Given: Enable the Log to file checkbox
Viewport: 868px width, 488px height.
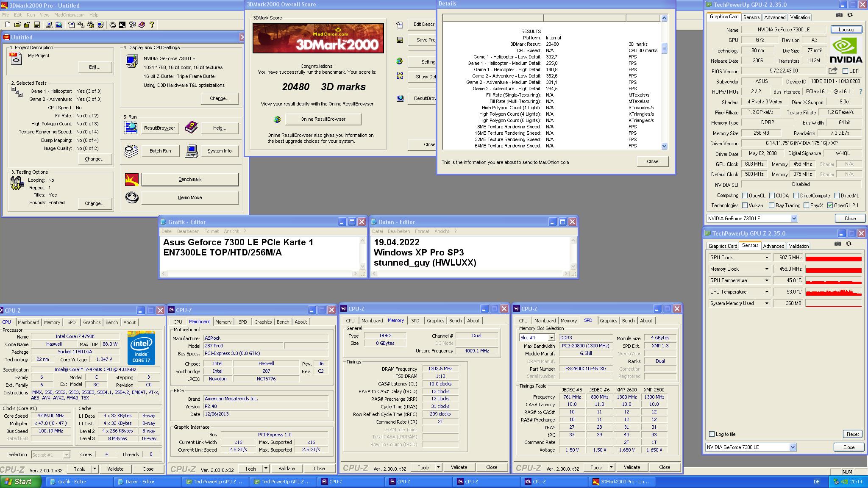Looking at the screenshot, I should point(712,434).
